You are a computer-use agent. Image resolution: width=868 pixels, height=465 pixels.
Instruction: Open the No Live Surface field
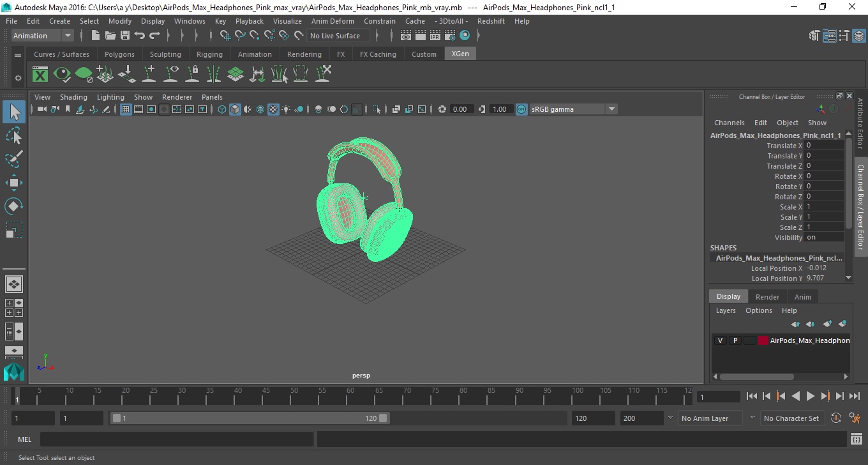click(339, 36)
